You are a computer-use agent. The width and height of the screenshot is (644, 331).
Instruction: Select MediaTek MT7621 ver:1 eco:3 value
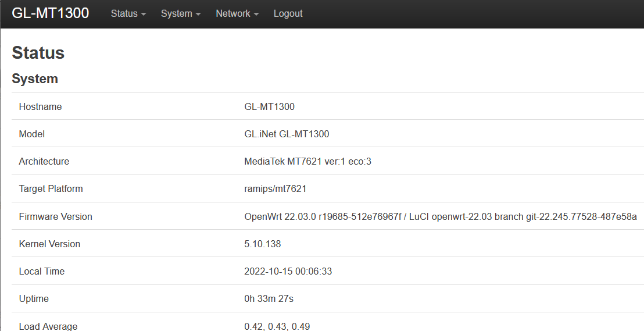click(x=307, y=161)
